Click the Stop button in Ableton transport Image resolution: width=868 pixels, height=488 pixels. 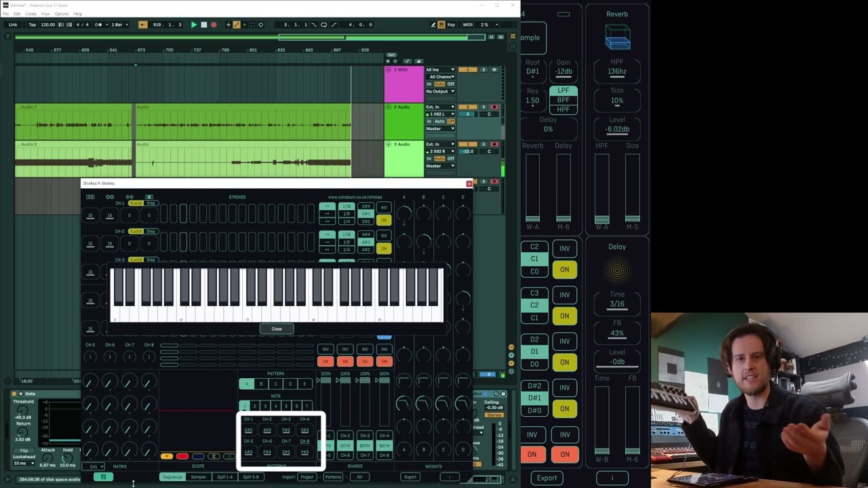203,24
